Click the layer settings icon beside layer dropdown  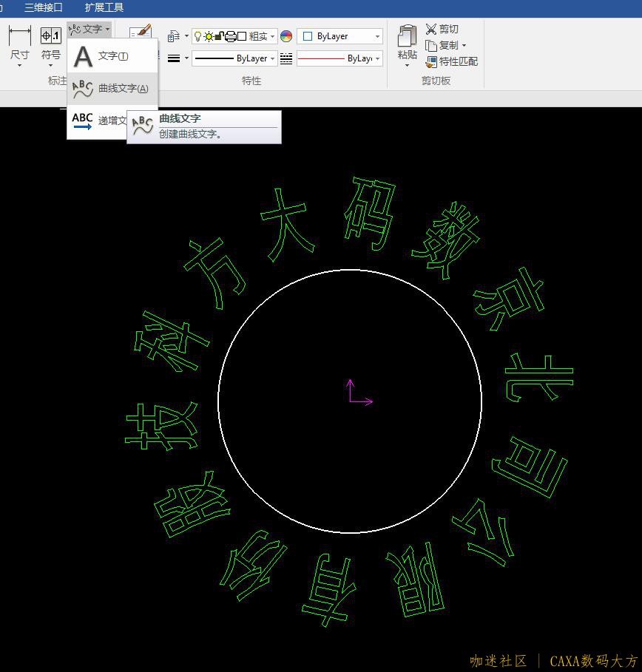pos(174,36)
